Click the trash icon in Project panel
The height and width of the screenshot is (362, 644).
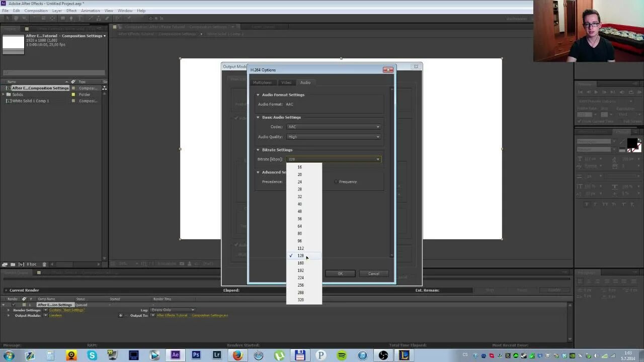pos(44,264)
